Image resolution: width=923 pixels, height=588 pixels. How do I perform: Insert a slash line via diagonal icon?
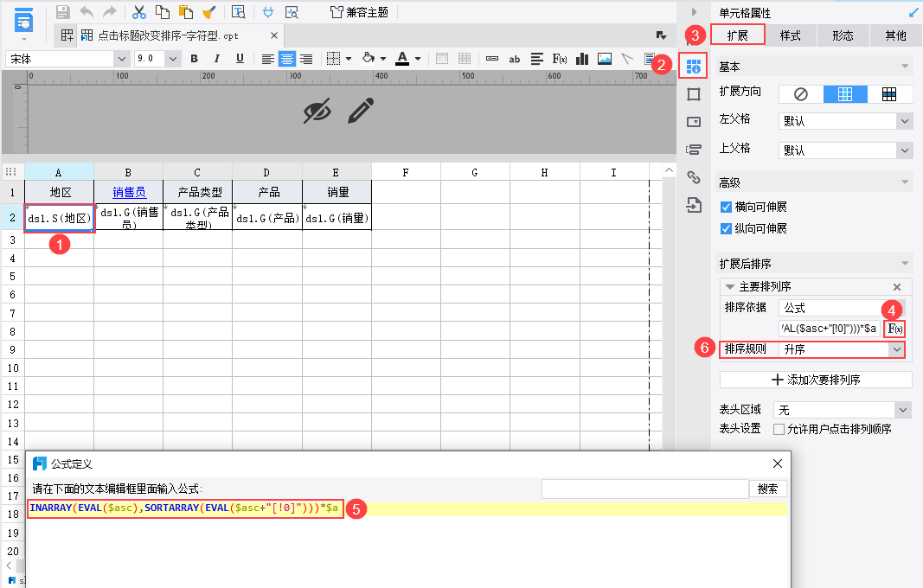point(627,59)
